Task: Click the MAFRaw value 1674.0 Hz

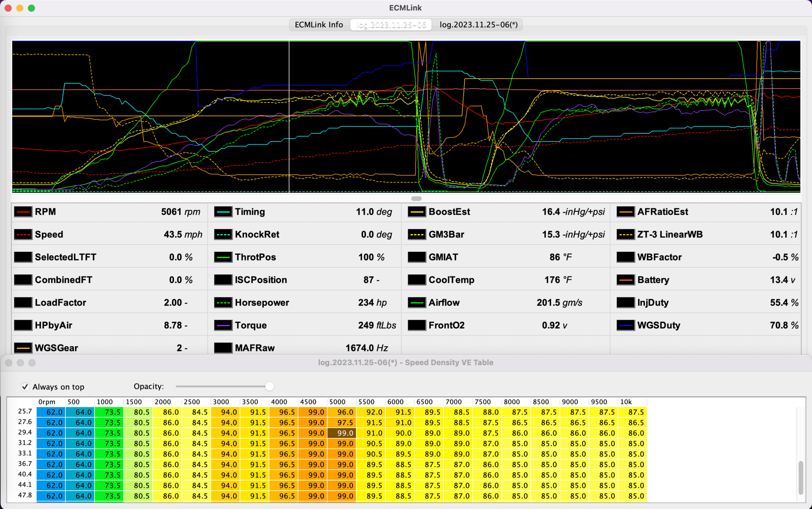Action: point(367,348)
